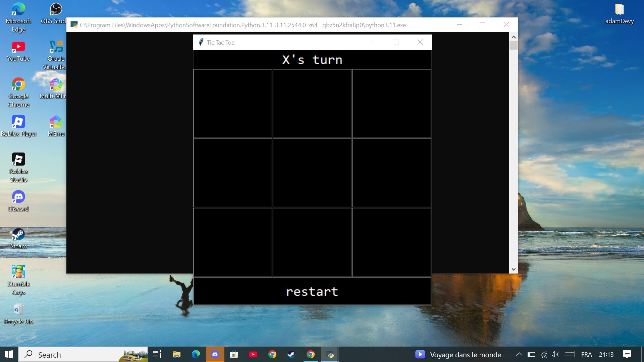Click the Windows Start button

pyautogui.click(x=9, y=354)
